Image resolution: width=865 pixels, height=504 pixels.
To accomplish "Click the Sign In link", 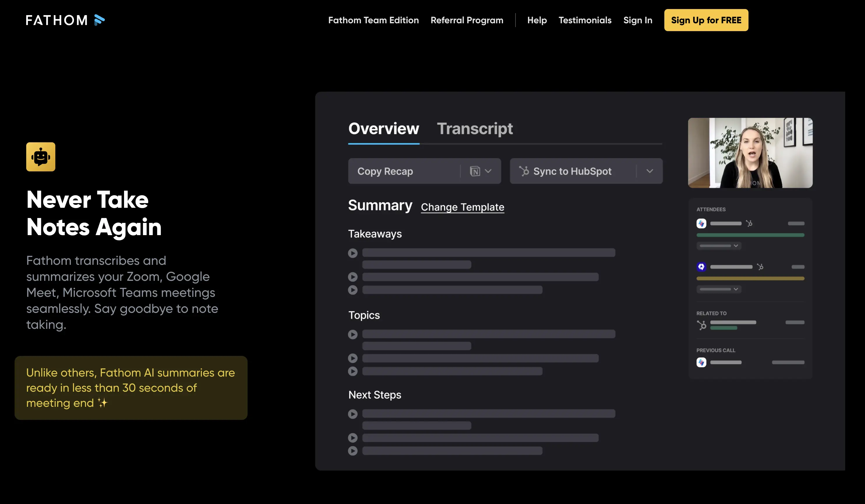I will pos(638,20).
